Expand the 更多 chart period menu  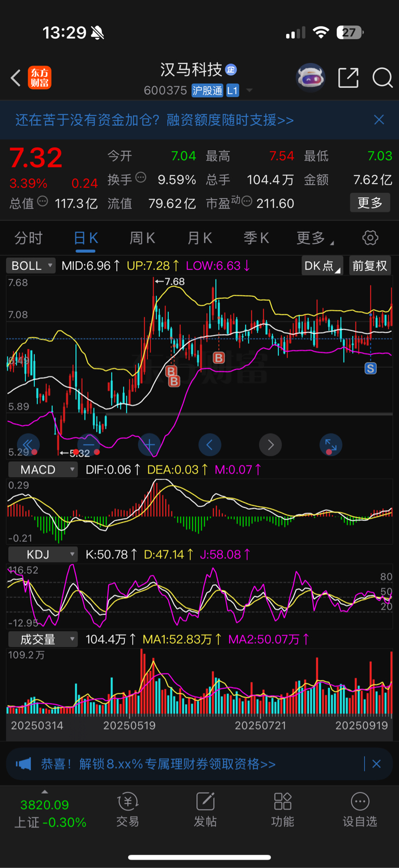[315, 238]
